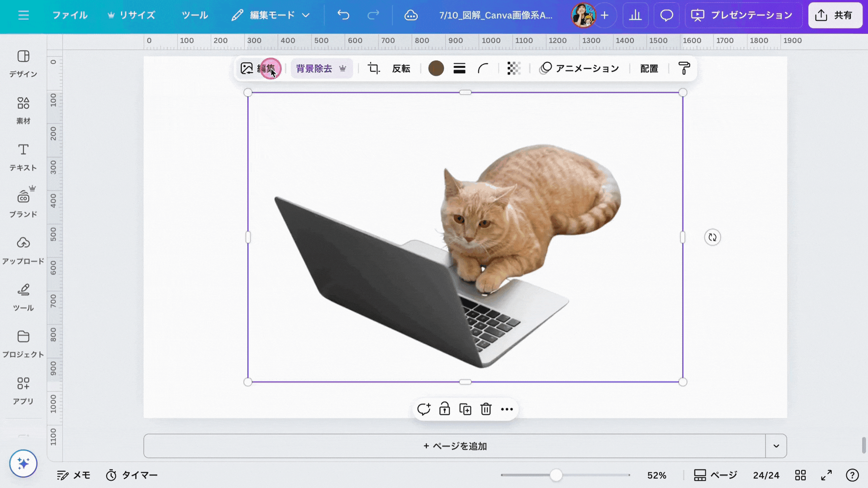Open the Canva AI sparkle assistant button
Image resolution: width=868 pixels, height=488 pixels.
[24, 464]
